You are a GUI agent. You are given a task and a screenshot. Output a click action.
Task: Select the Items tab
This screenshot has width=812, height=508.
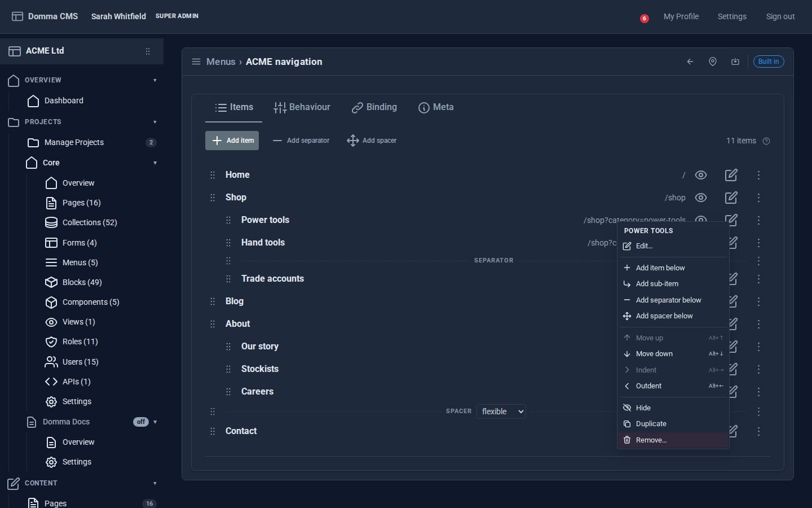click(x=234, y=107)
